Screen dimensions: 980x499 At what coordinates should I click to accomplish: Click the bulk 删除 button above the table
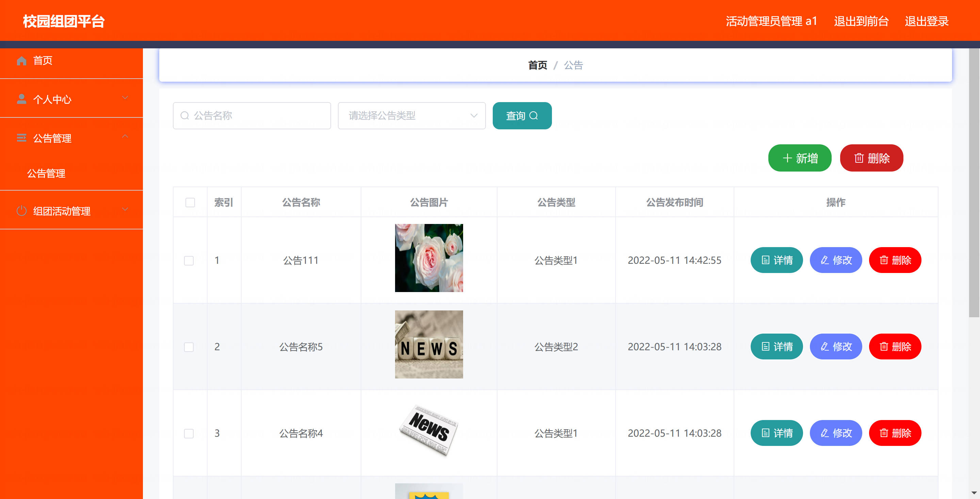(x=871, y=158)
